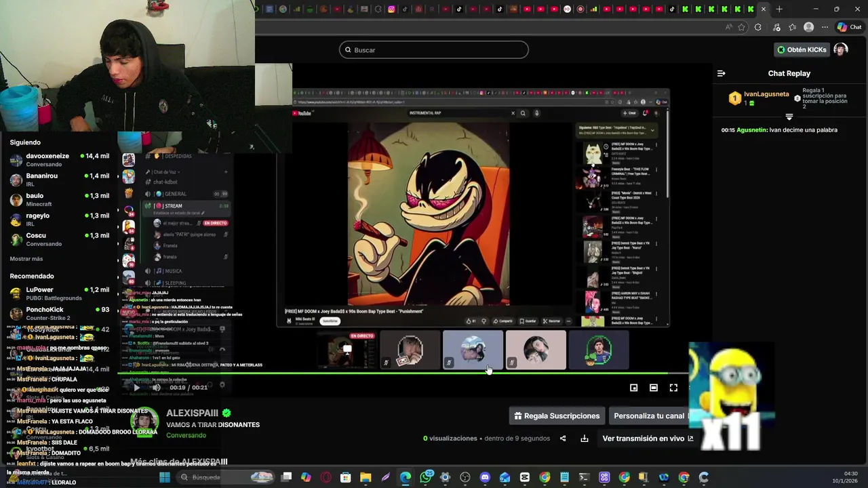
Task: Open the Edge extensions icon
Action: 758,27
